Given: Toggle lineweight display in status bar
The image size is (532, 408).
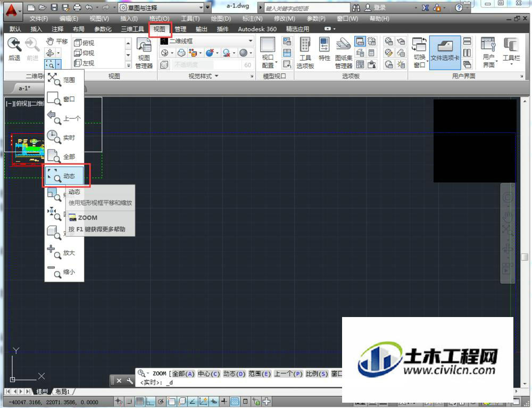Looking at the screenshot, I should click(224, 402).
